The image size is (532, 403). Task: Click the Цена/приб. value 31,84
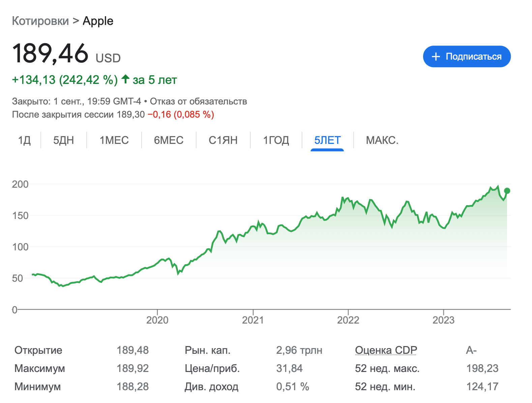290,368
